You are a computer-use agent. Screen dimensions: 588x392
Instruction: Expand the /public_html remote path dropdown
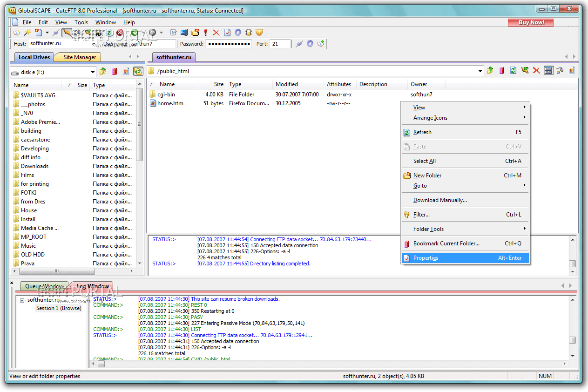click(480, 71)
